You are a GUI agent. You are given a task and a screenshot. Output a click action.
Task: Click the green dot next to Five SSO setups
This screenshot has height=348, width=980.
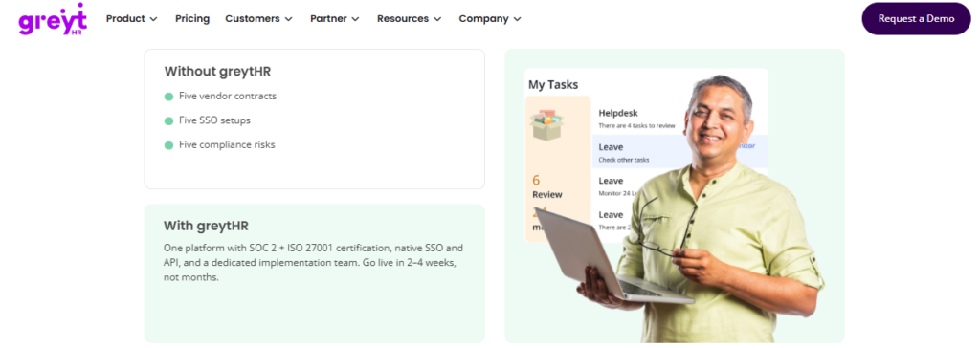click(168, 121)
